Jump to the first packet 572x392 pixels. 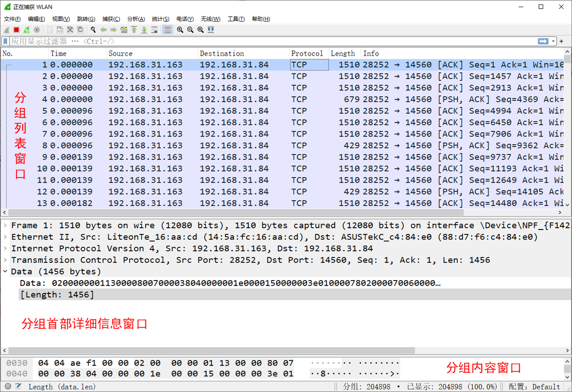134,30
